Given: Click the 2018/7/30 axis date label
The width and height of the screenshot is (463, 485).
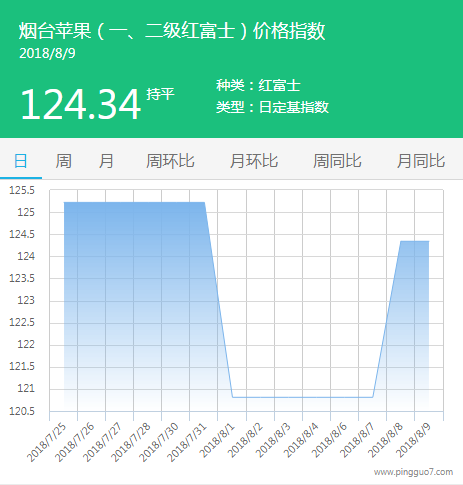Looking at the screenshot, I should click(158, 443).
